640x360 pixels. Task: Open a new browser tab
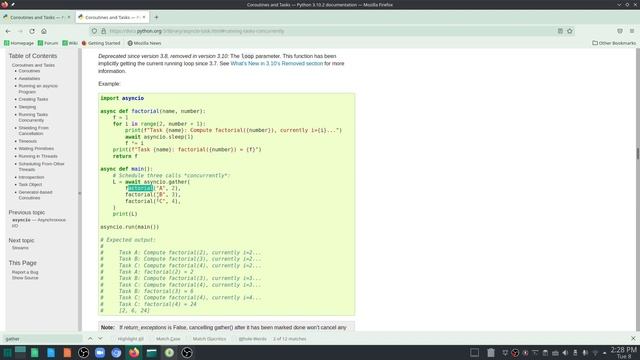[156, 17]
